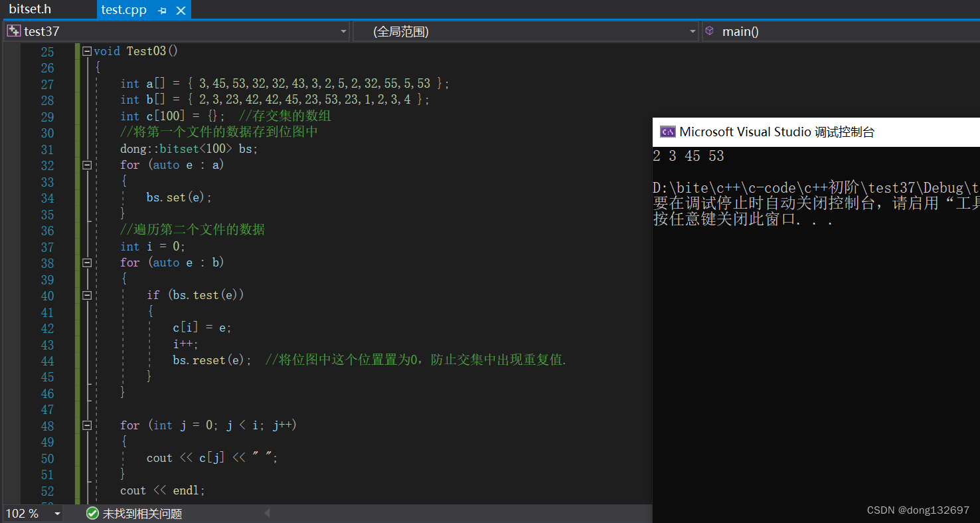Click the "bs.set(e);" statement
This screenshot has width=980, height=523.
point(179,197)
